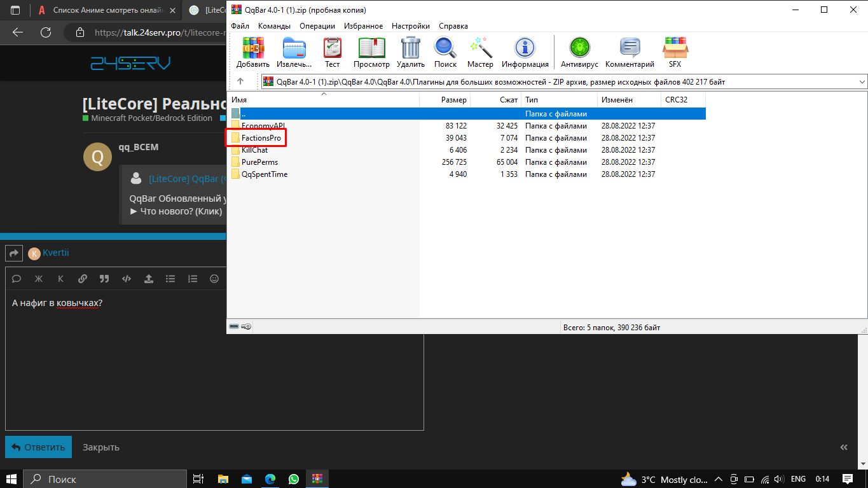Open the Справка menu
Screen dimensions: 868x488
[453, 26]
